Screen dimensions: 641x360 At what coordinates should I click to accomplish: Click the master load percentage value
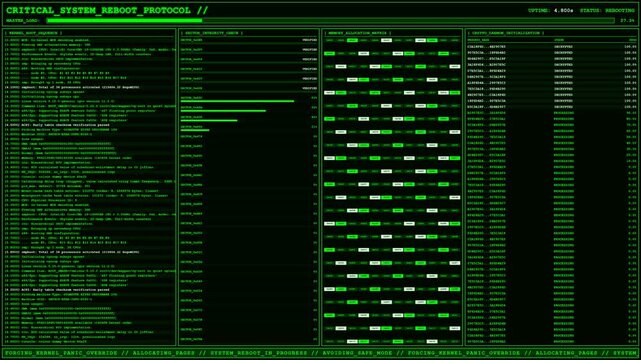pos(628,20)
